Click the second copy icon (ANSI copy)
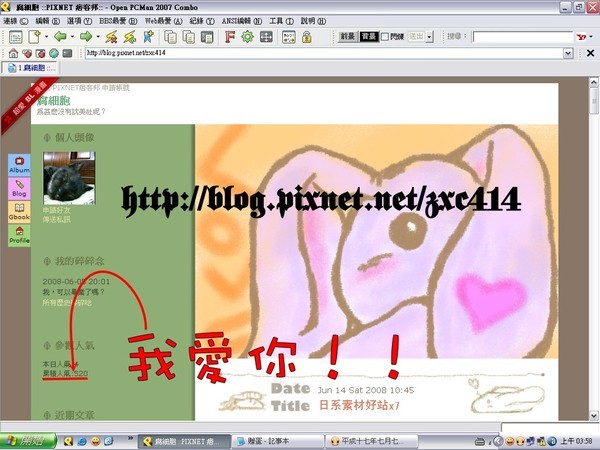Viewport: 600px width, 450px height. pos(189,37)
